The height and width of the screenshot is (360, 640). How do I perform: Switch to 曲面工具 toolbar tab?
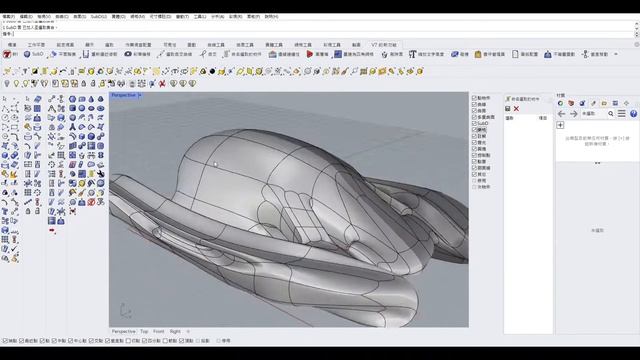click(245, 44)
